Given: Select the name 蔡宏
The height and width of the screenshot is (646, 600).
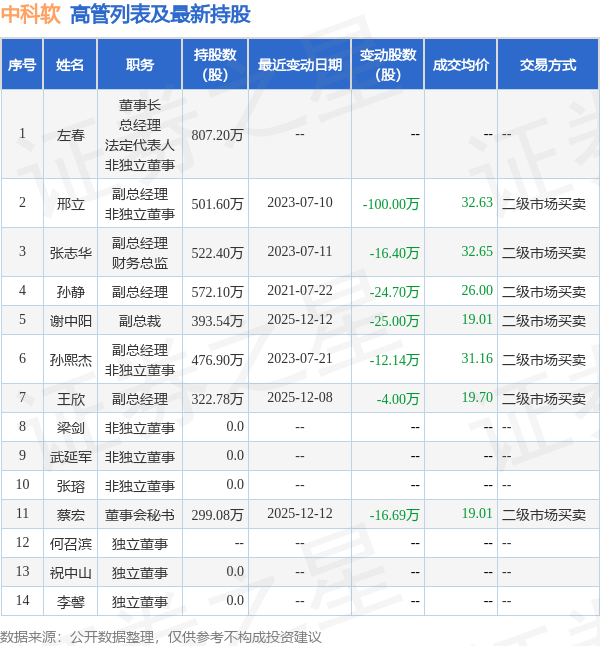Looking at the screenshot, I should click(x=70, y=515).
